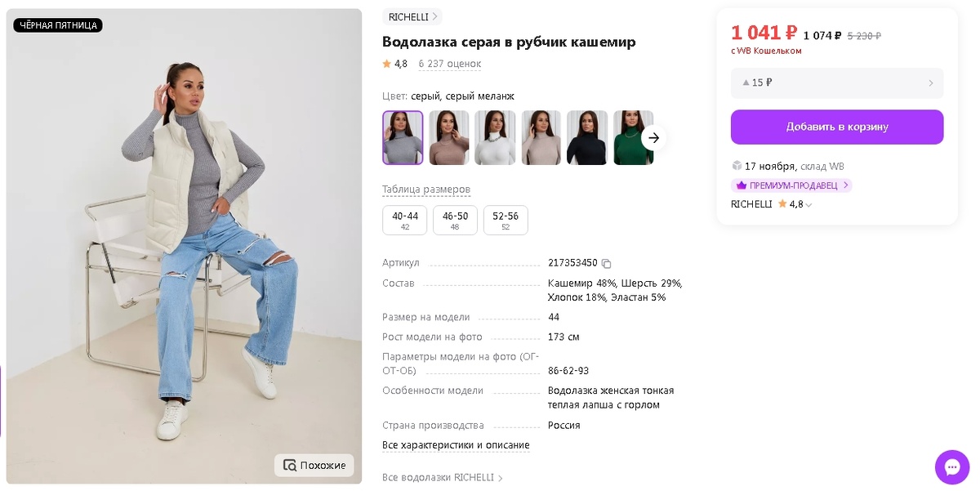
Task: Select size 40-44
Action: click(x=404, y=220)
